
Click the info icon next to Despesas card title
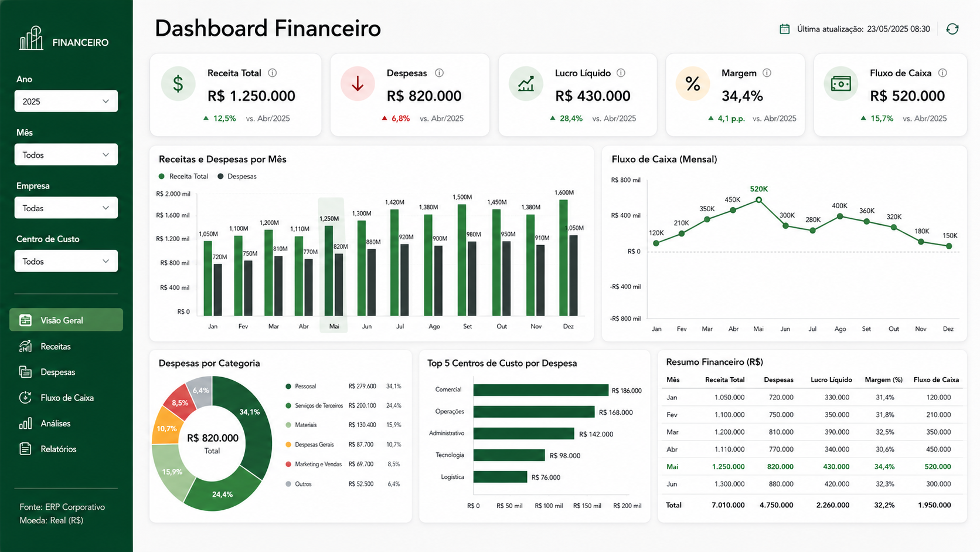pos(439,73)
